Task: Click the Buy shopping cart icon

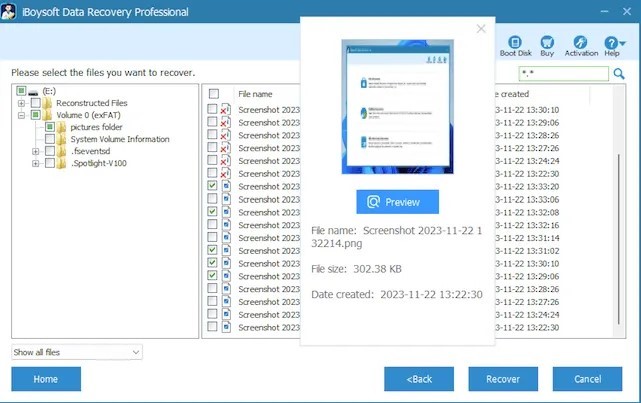Action: (x=547, y=42)
